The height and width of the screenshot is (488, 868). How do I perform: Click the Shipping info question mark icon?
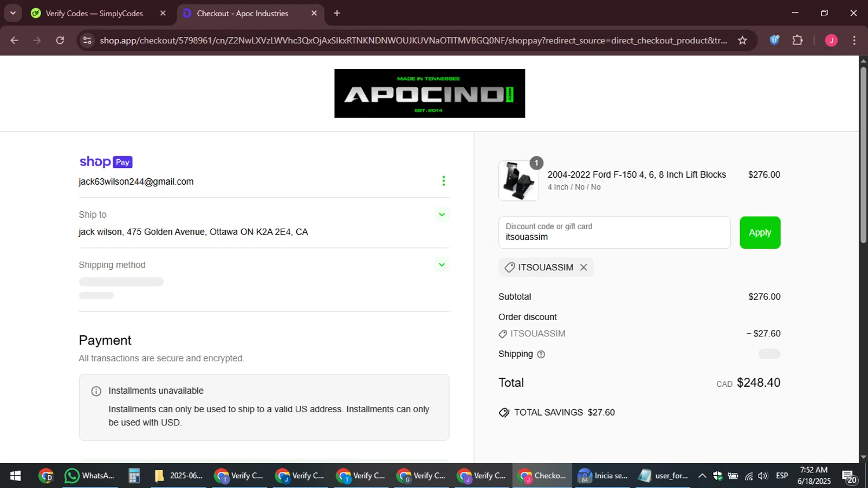[x=541, y=354]
